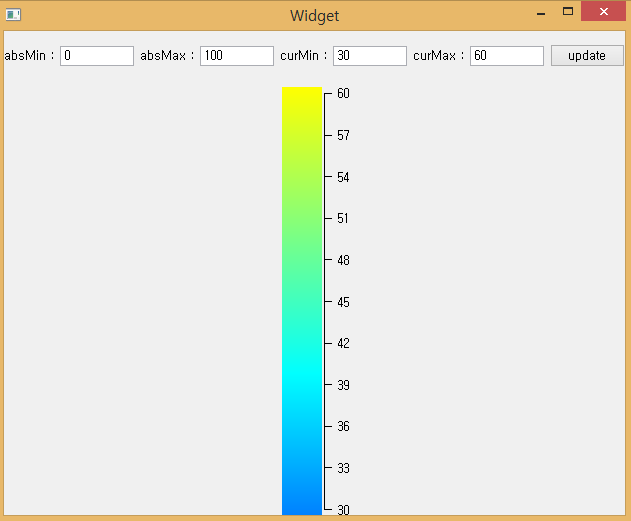Click the Widget title text
This screenshot has height=521, width=631.
[315, 16]
